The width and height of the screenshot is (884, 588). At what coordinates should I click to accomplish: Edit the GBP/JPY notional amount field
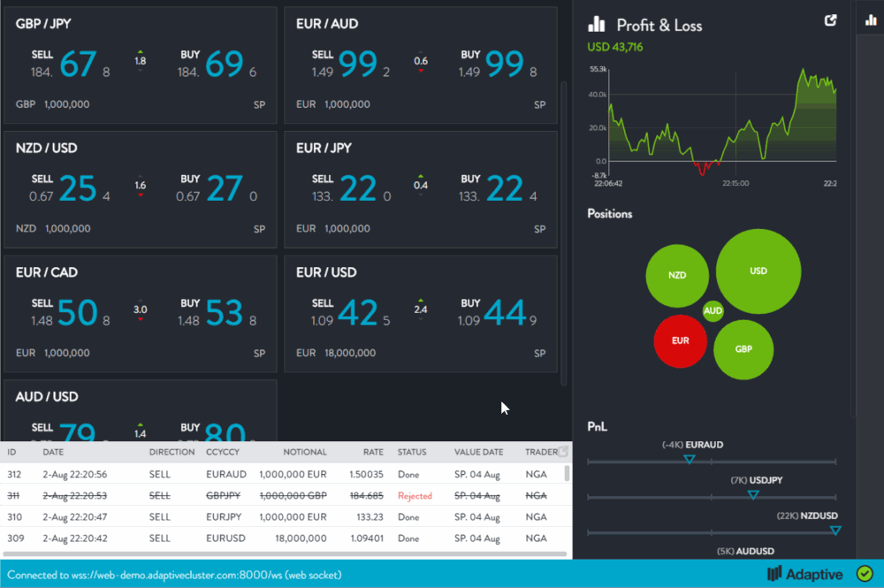67,104
